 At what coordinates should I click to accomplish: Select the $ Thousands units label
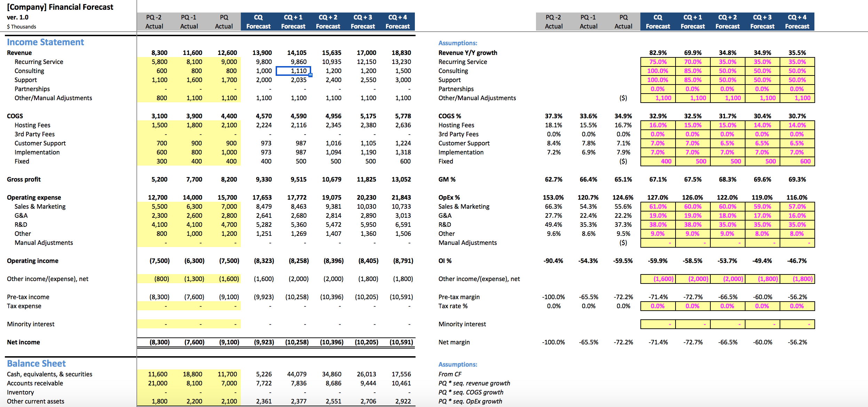point(22,27)
